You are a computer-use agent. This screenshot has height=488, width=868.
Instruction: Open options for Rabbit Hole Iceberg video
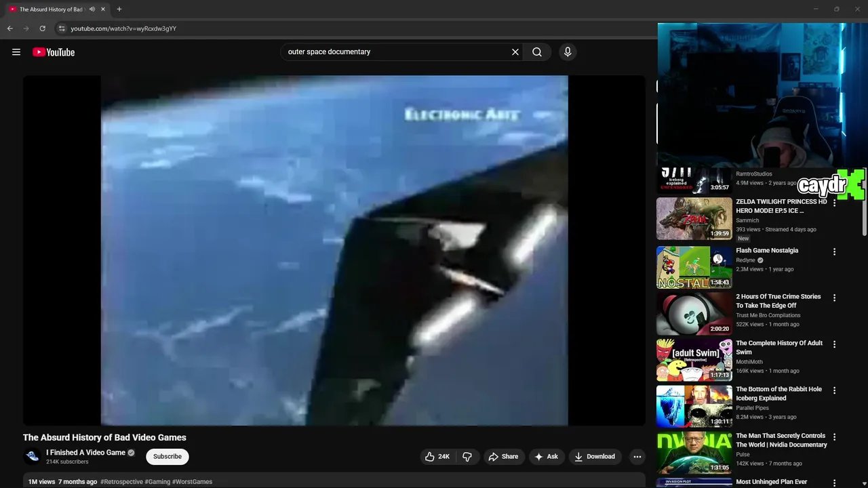click(835, 390)
